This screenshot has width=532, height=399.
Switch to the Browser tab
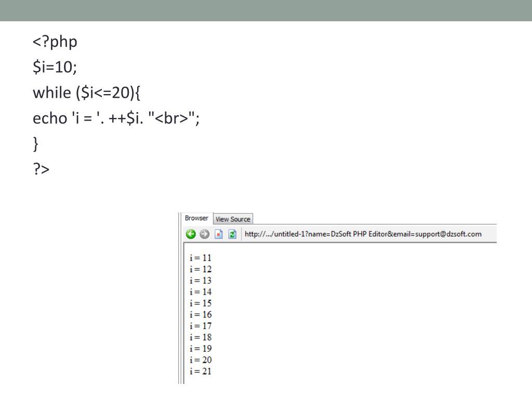[x=196, y=218]
